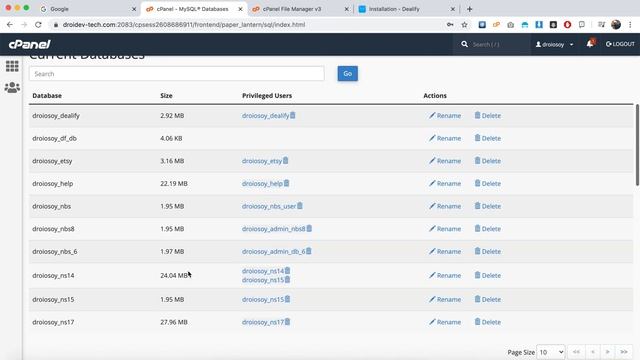Select the cPanel MySQL Databases tab

point(194,9)
